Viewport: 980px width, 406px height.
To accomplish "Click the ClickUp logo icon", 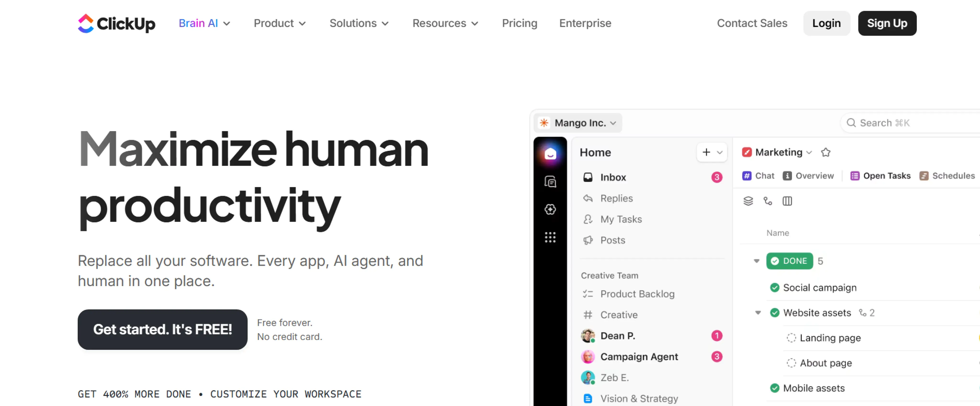I will (86, 23).
